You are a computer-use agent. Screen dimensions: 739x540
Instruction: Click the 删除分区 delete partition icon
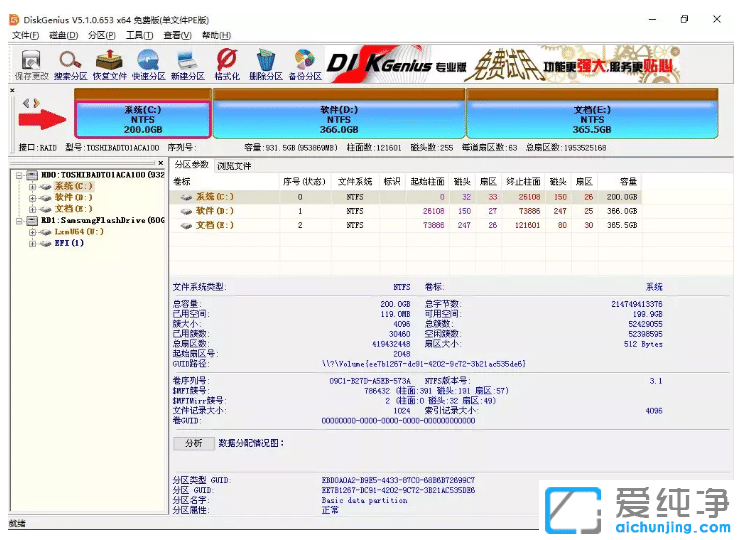266,65
